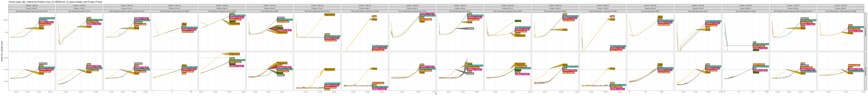Click the 'memrecycle regression fixed in #5463' header
This screenshot has width=868, height=96.
coord(507,11)
